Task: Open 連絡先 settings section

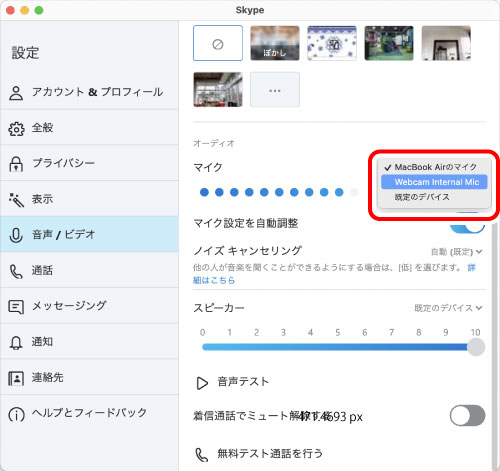Action: tap(89, 377)
